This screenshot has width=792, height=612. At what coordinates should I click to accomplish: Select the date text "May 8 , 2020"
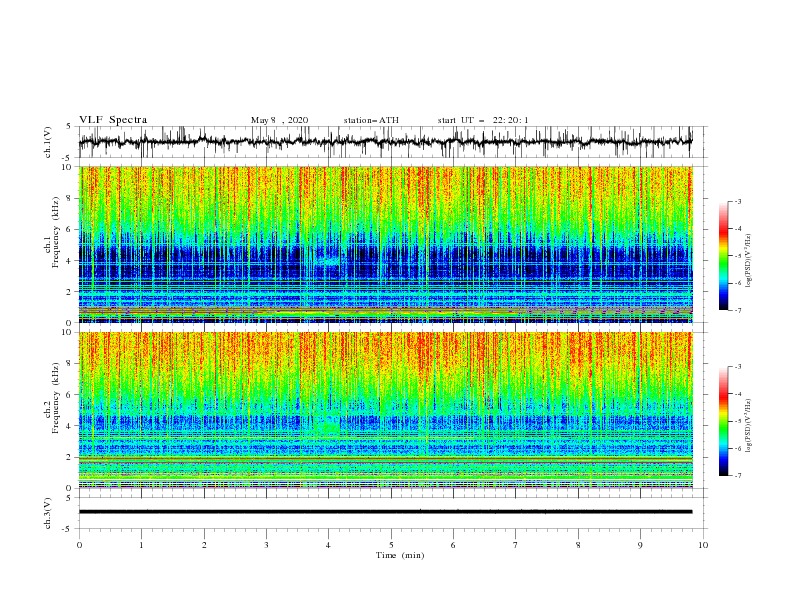[x=279, y=120]
